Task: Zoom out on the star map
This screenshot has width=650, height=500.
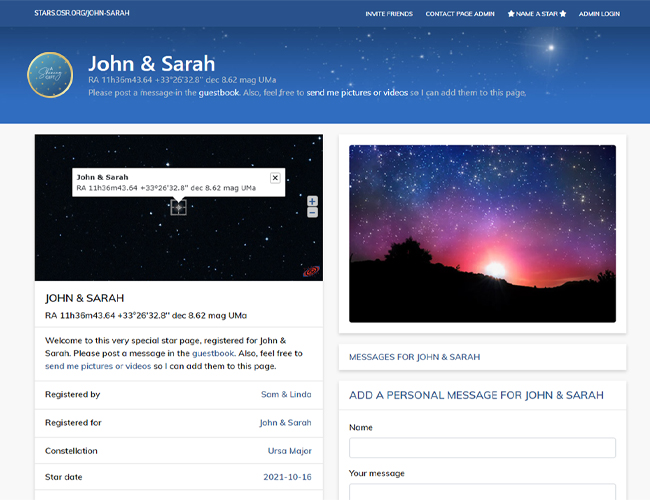Action: pyautogui.click(x=312, y=212)
